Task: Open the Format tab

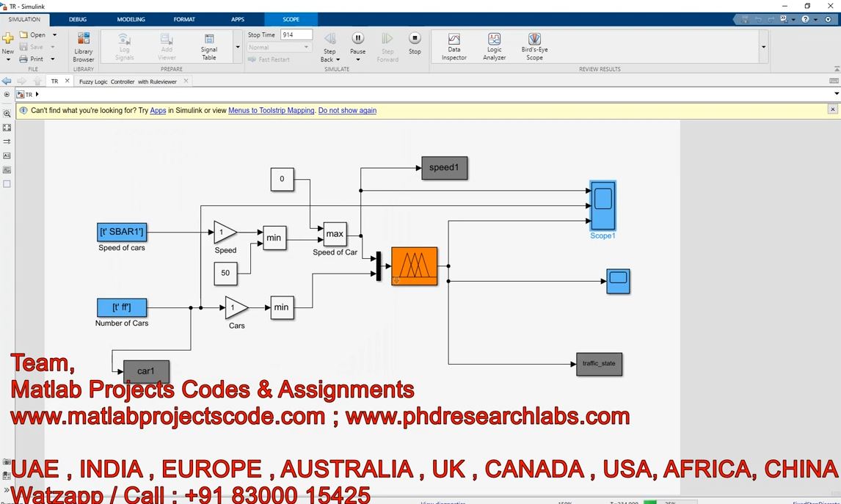Action: pos(184,19)
